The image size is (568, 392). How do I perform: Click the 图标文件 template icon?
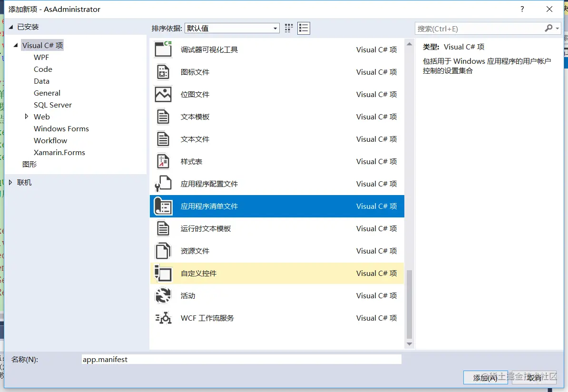[x=163, y=72]
